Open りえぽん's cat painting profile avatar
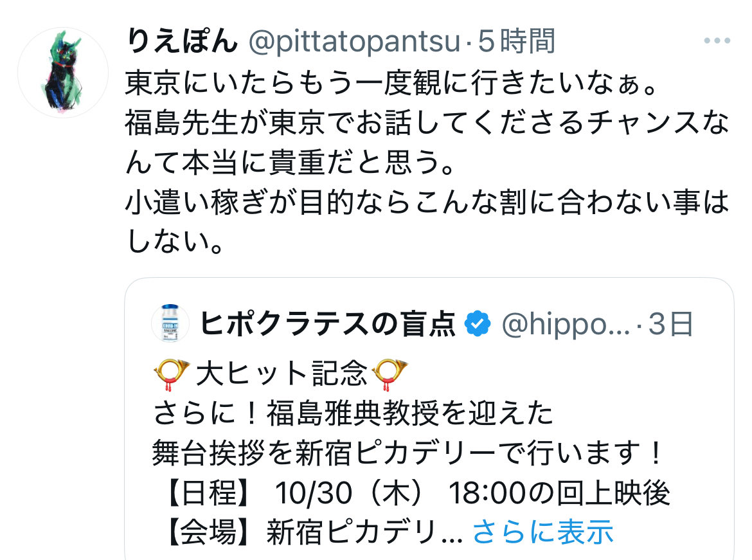The width and height of the screenshot is (752, 560). pos(63,73)
